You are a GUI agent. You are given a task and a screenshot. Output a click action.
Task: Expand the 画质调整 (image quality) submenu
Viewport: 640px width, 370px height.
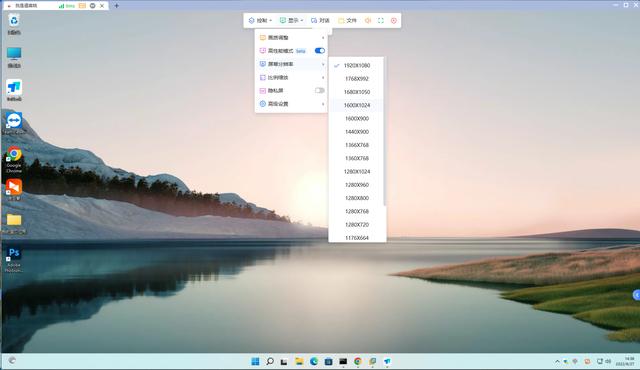(291, 38)
